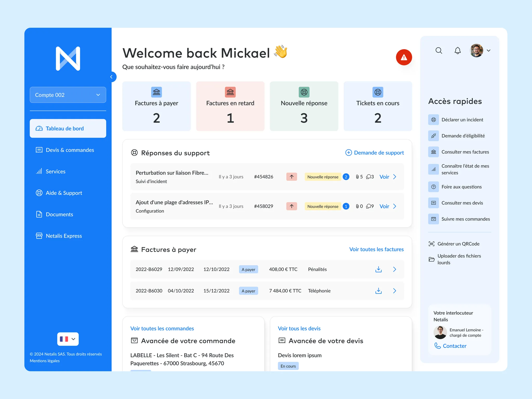Viewport: 532px width, 399px height.
Task: Click the Factures en retard card
Action: [230, 106]
